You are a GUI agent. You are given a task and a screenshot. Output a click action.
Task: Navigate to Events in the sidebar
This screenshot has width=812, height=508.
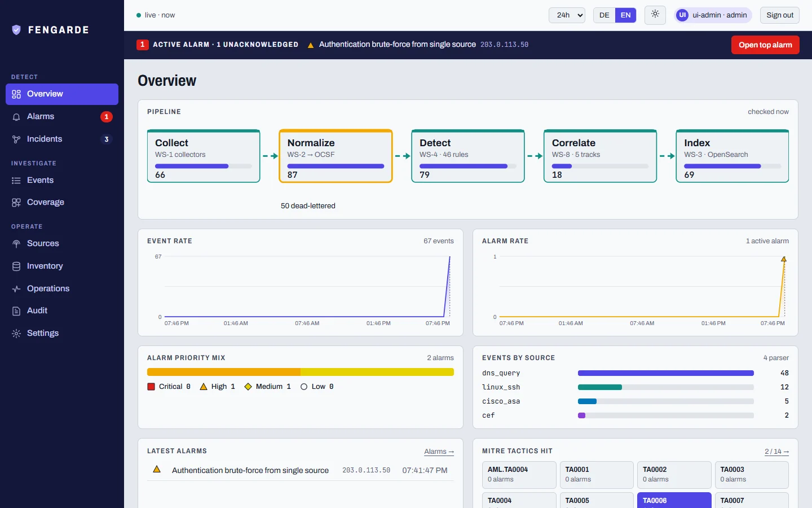click(62, 181)
